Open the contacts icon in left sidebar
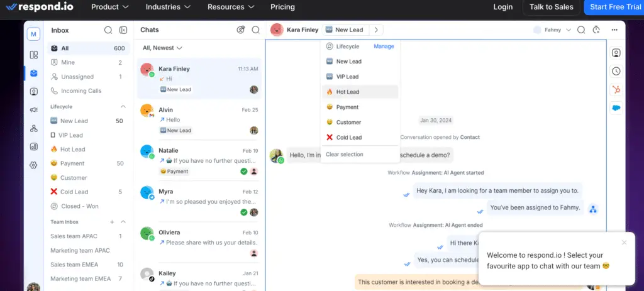Viewport: 644px width, 291px height. (34, 92)
